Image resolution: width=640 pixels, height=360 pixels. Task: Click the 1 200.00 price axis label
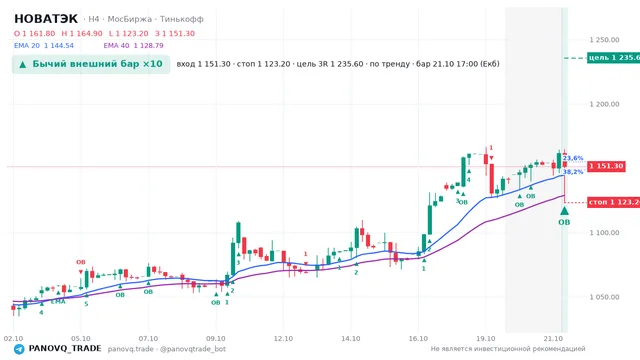point(604,104)
